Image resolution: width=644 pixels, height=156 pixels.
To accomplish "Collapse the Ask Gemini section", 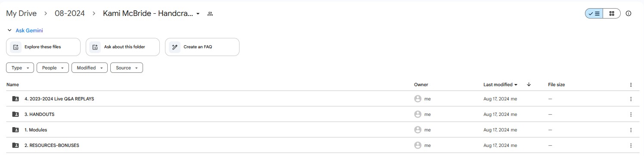I will pos(9,31).
